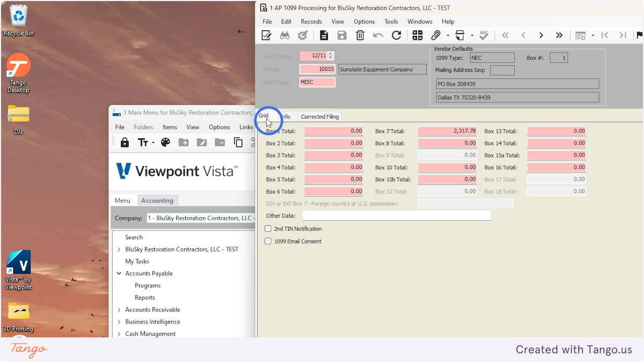This screenshot has width=644, height=362.
Task: Open the Tools menu
Action: (391, 21)
